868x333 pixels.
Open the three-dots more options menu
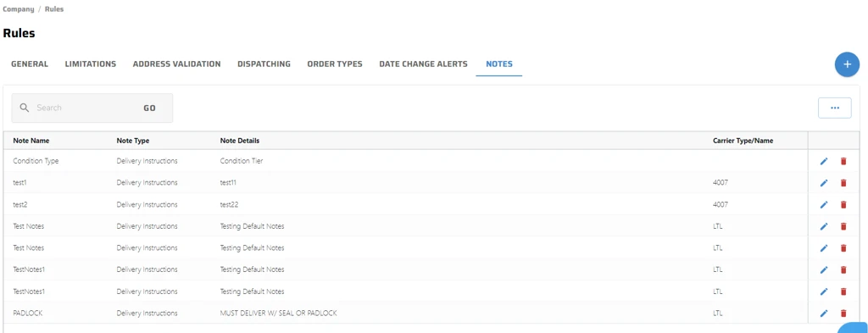835,108
